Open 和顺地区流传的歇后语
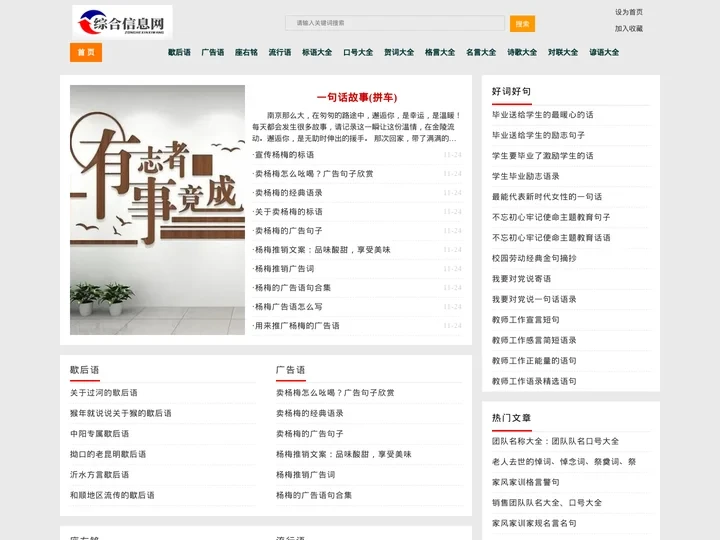Viewport: 720px width, 540px height. (x=112, y=495)
